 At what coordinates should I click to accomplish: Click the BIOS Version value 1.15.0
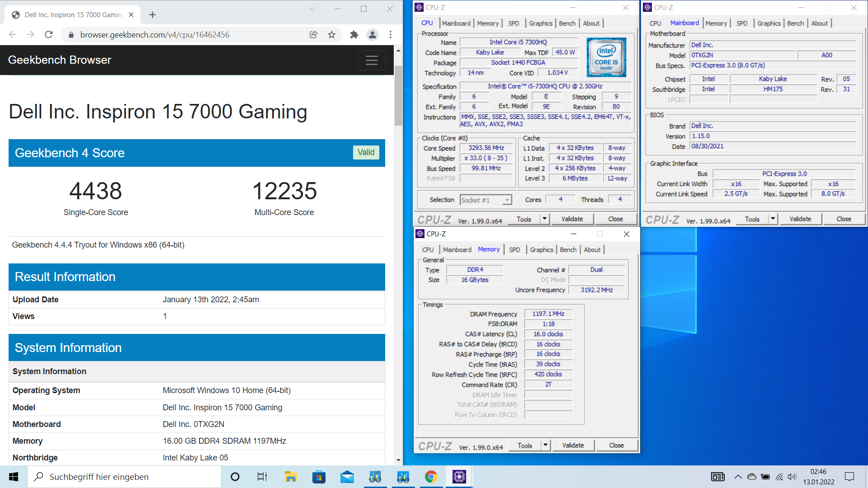773,136
